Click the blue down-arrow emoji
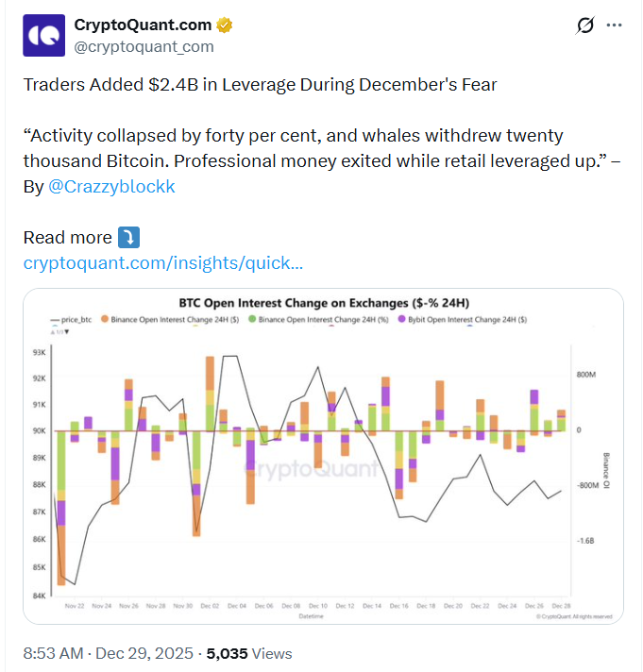643x672 pixels. click(x=127, y=236)
